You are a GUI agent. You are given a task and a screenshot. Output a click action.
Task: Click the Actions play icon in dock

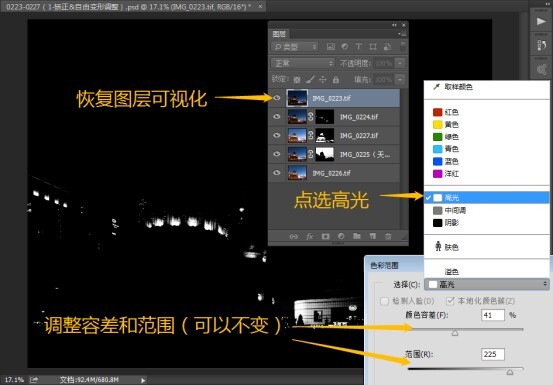coord(541,22)
